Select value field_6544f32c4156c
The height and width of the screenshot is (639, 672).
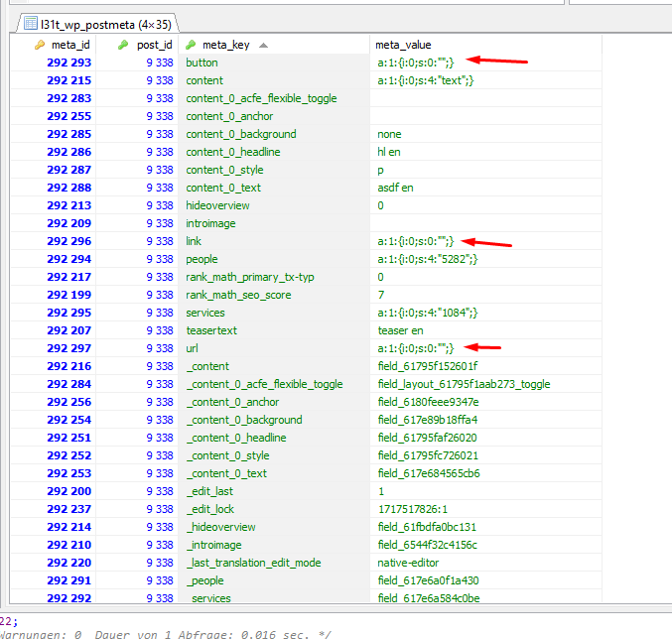[485, 545]
